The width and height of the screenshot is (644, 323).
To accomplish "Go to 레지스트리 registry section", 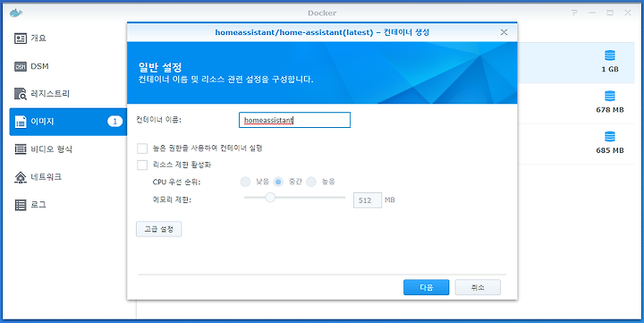I will [x=68, y=94].
